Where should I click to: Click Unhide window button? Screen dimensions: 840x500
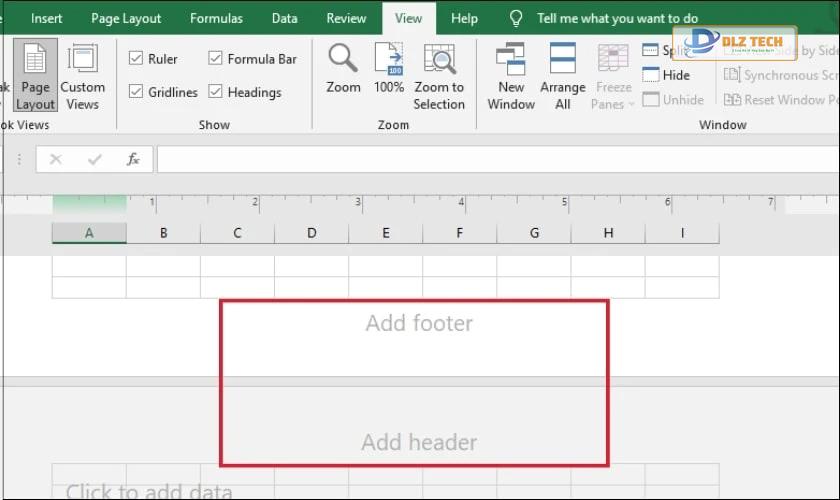tap(673, 100)
